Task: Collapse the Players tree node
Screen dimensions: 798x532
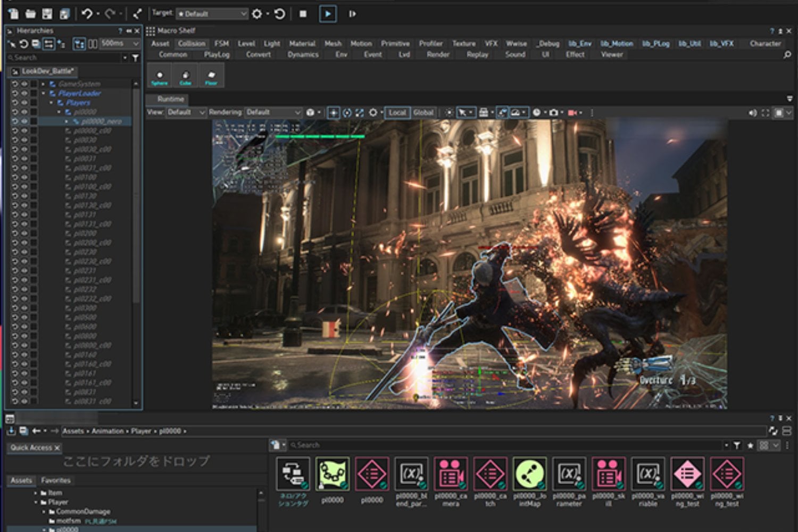Action: tap(52, 103)
